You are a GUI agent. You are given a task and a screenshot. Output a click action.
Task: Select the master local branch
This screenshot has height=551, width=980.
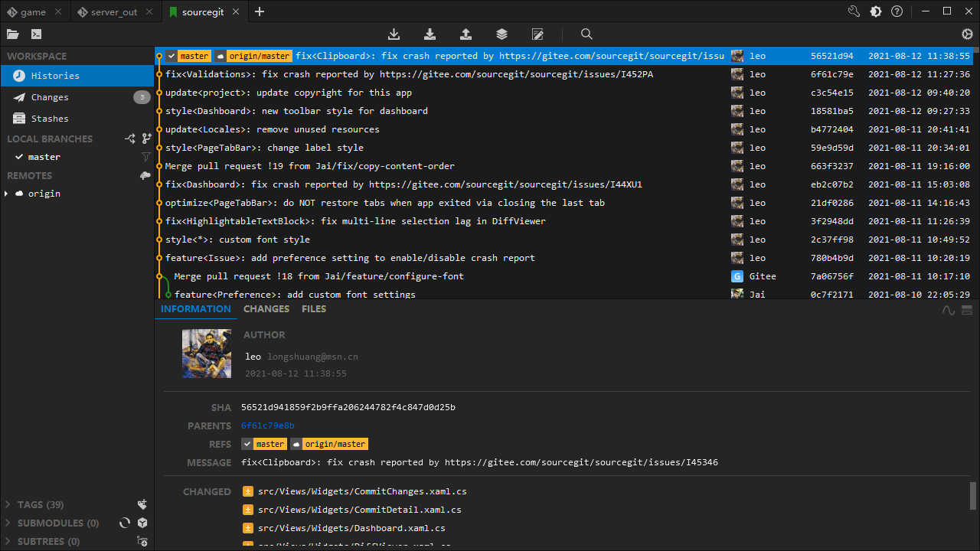pyautogui.click(x=77, y=157)
